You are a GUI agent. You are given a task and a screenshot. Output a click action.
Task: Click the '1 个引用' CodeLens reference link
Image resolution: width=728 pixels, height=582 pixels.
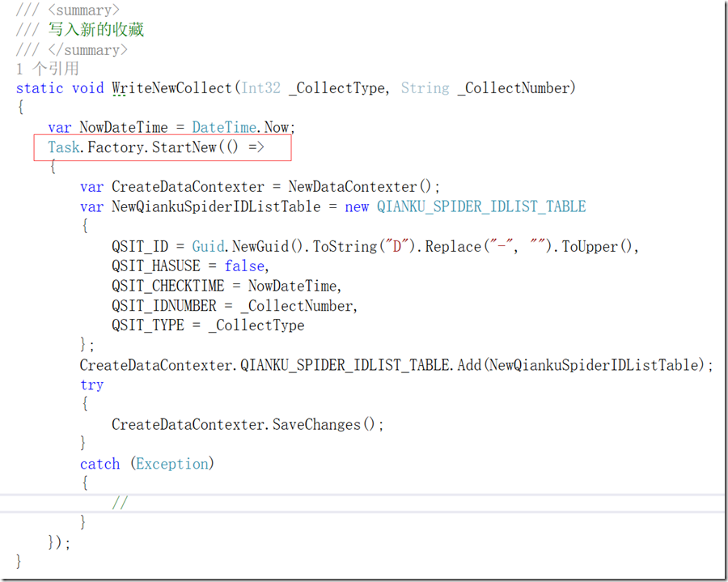click(x=48, y=69)
